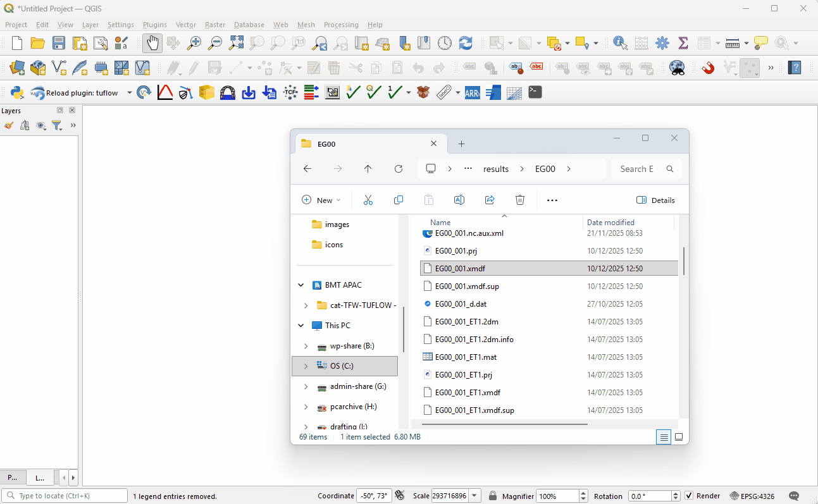Switch to large thumbnails view in Explorer

pyautogui.click(x=679, y=437)
